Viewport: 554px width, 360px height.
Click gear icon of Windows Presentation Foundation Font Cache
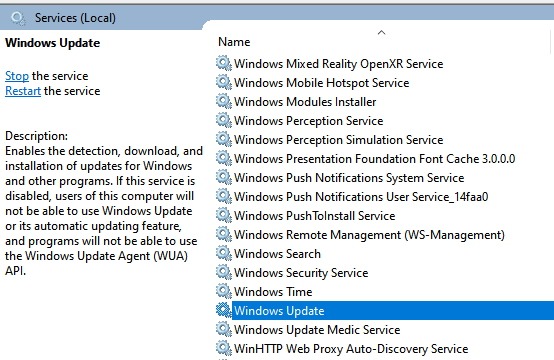click(x=224, y=159)
